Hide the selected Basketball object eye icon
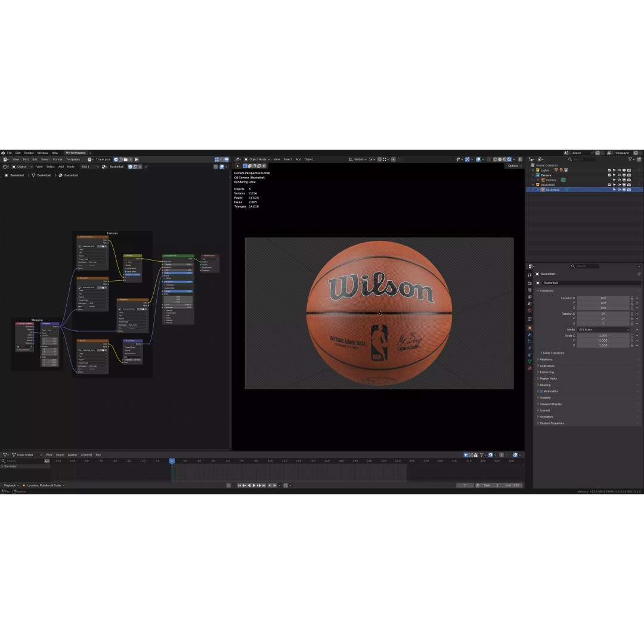 click(x=620, y=190)
